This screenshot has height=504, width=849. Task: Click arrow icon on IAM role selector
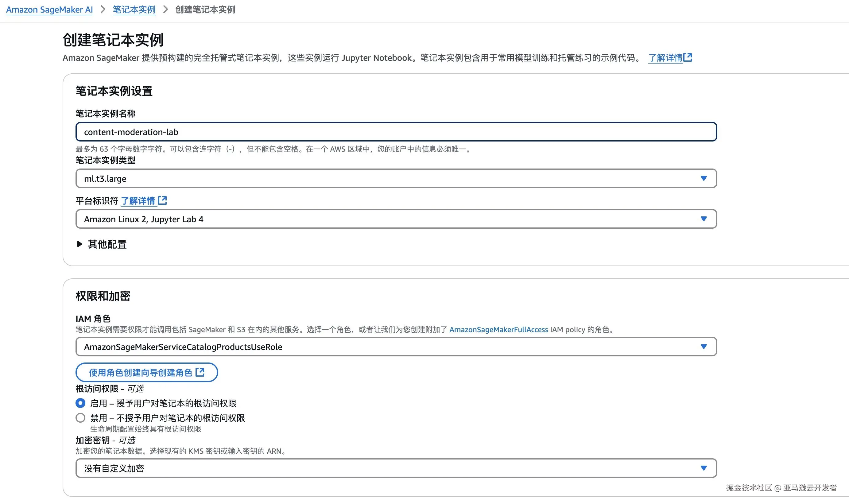point(704,347)
